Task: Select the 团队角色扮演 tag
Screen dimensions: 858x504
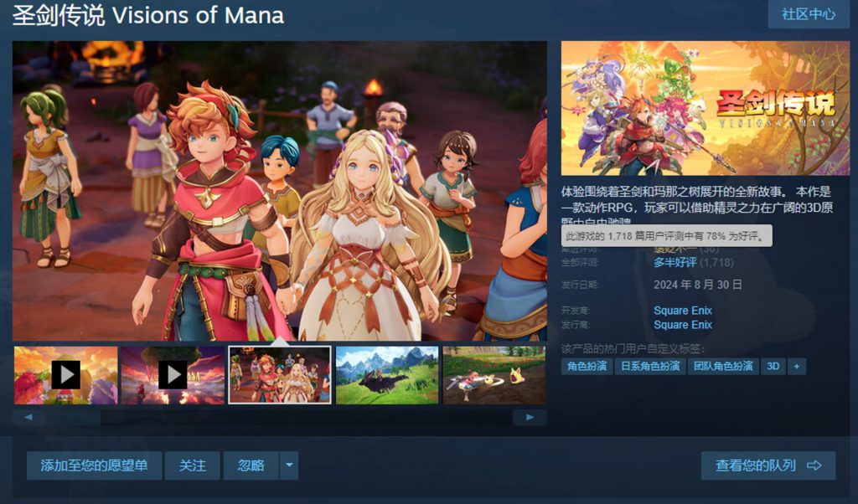Action: [x=723, y=366]
